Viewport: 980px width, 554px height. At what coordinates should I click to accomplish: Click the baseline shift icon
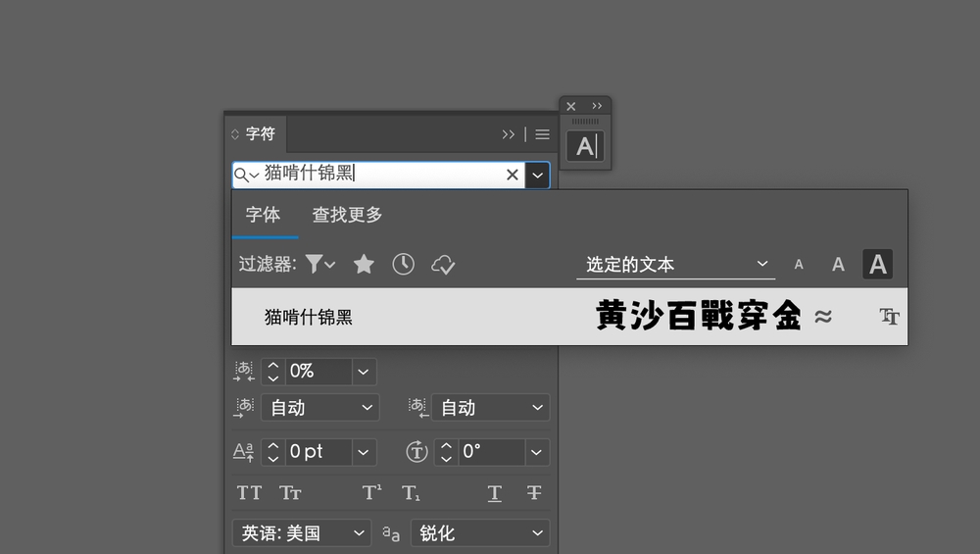243,451
